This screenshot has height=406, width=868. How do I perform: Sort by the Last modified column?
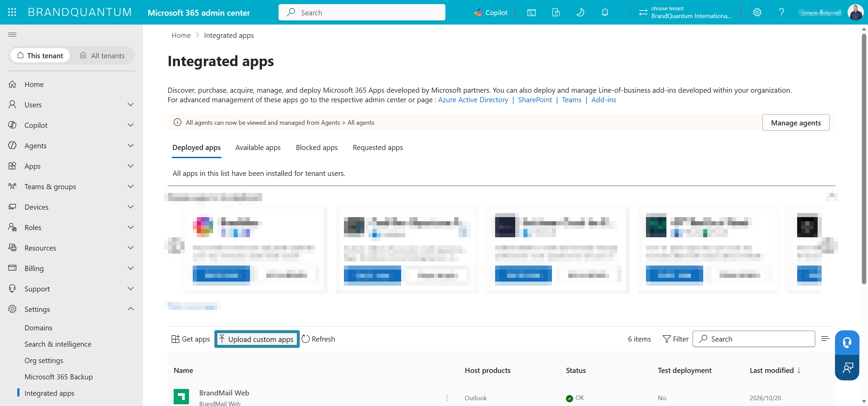coord(775,370)
